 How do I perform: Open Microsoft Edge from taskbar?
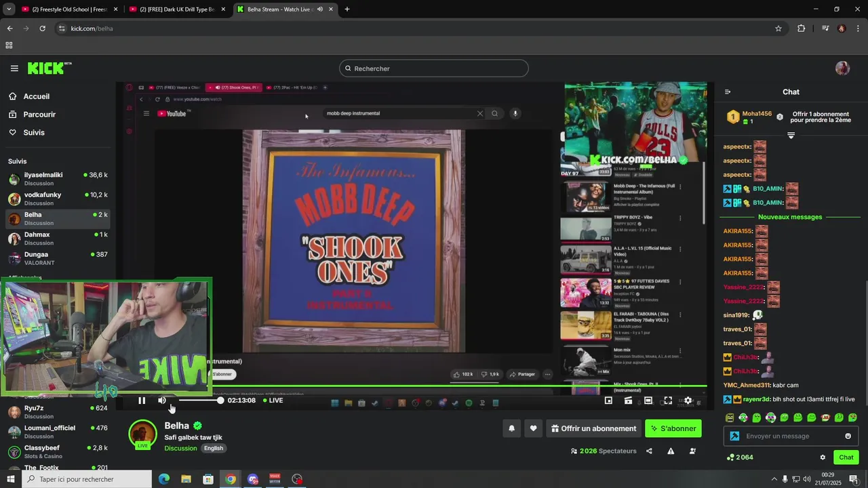(164, 479)
